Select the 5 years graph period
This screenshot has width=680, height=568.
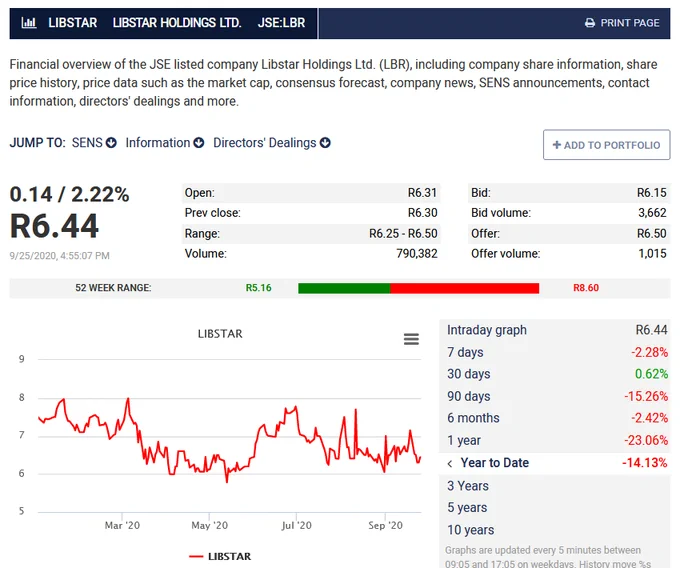[557, 508]
